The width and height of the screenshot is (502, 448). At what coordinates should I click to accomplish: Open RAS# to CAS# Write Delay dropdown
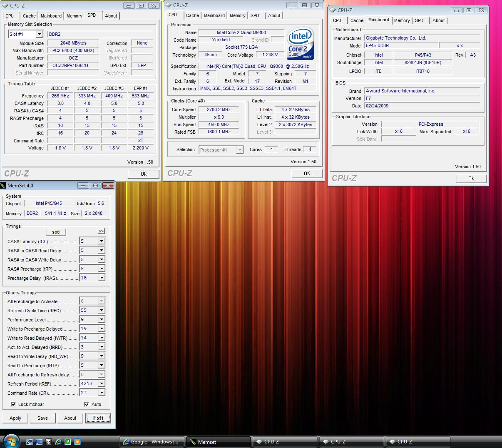point(101,259)
